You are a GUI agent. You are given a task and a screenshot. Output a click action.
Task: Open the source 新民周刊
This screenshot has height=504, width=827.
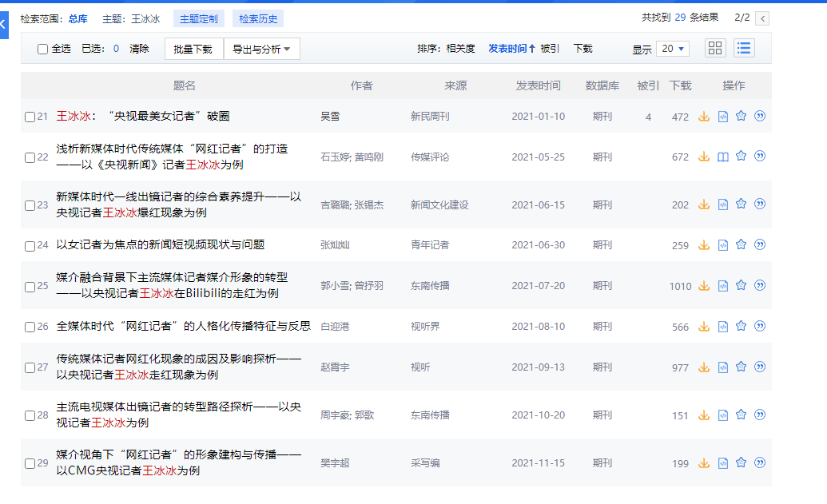430,117
